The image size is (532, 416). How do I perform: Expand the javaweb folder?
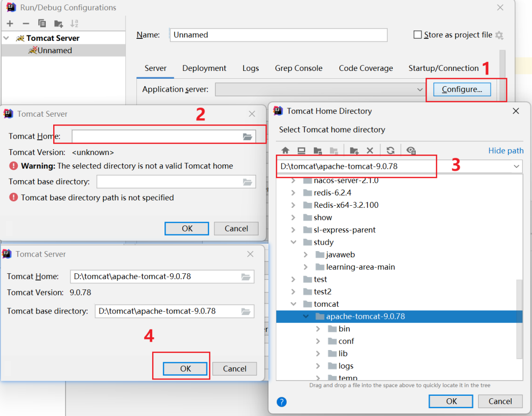coord(305,255)
